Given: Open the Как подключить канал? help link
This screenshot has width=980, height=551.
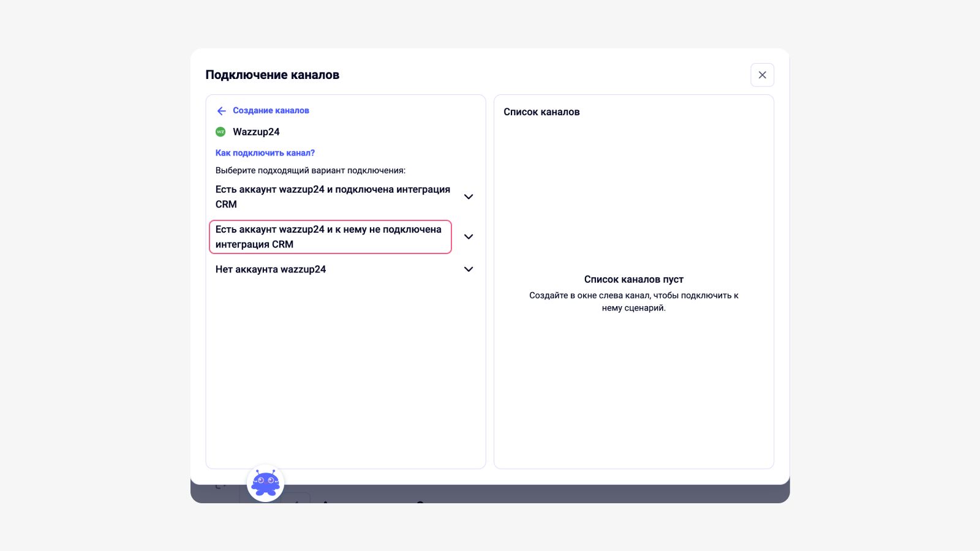Looking at the screenshot, I should coord(265,153).
